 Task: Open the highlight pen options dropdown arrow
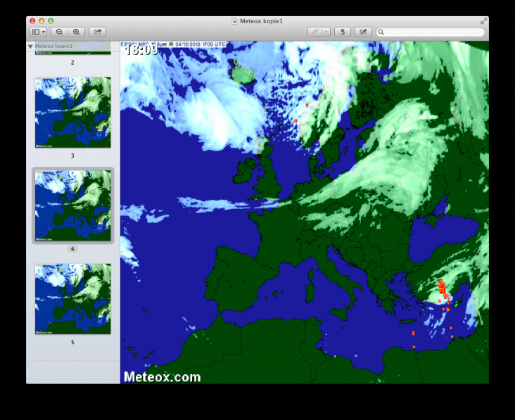click(326, 32)
